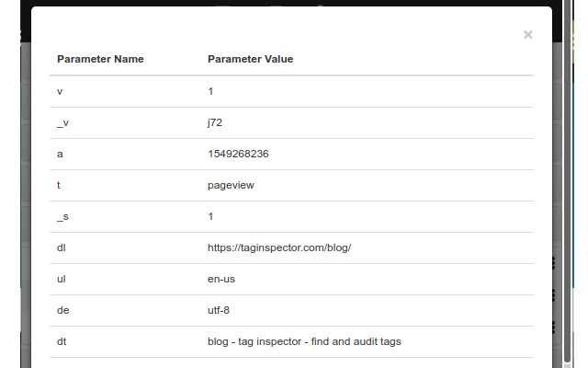Click the blog - tag inspector title value
Screen dimensions: 588x368
[304, 341]
